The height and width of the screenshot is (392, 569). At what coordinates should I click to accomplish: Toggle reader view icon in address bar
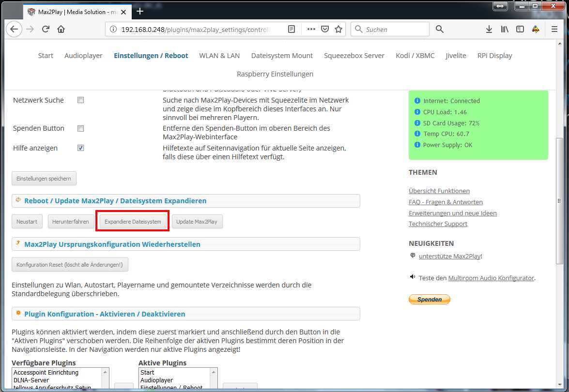[292, 29]
